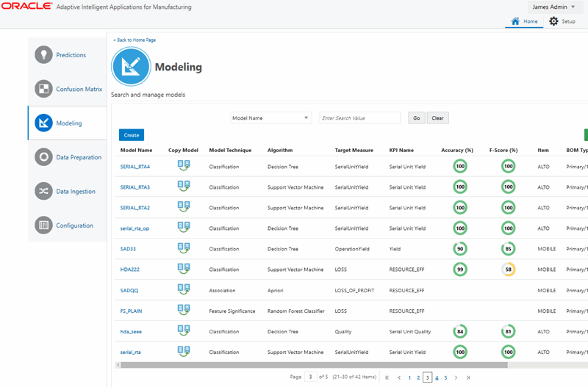Copy model SERIAL_RTA3

coord(183,187)
